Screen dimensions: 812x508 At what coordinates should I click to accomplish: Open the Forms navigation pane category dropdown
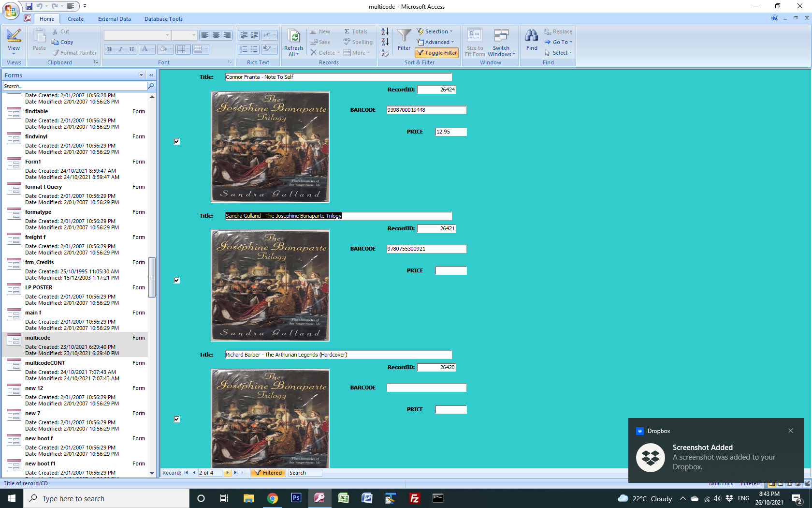(x=141, y=75)
